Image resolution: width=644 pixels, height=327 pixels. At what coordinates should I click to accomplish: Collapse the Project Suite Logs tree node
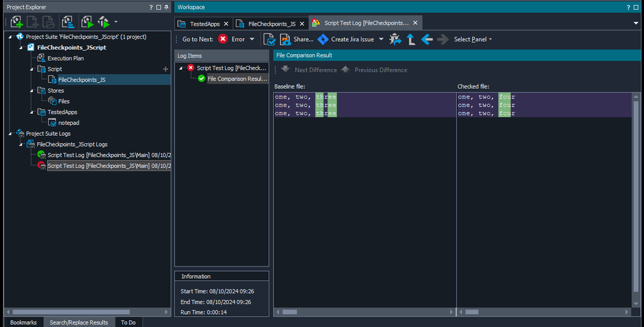(10, 134)
